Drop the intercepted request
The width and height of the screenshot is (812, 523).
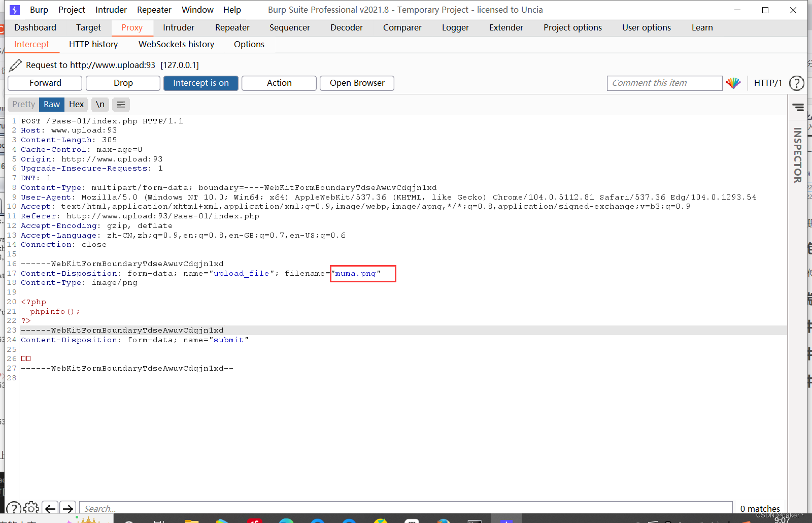point(123,83)
